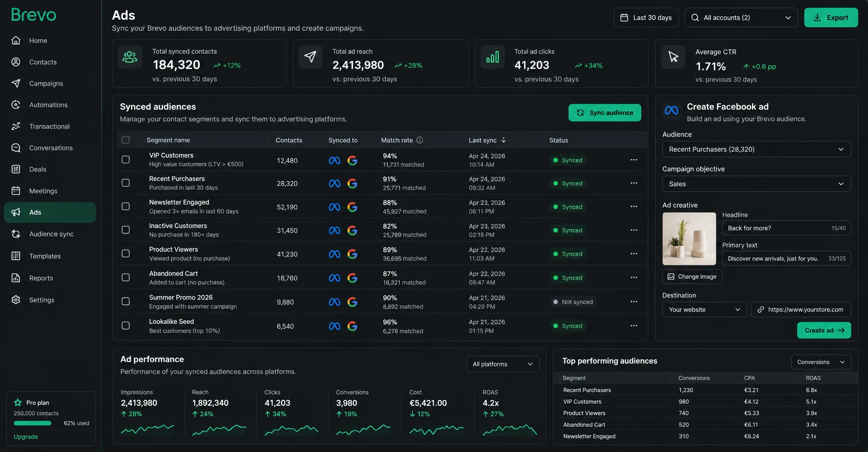Open the All accounts (2) dropdown
This screenshot has width=868, height=452.
[x=741, y=17]
